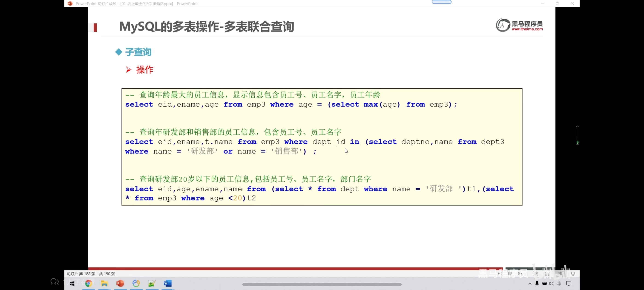Toggle the Chinese input method indicator

(x=559, y=284)
